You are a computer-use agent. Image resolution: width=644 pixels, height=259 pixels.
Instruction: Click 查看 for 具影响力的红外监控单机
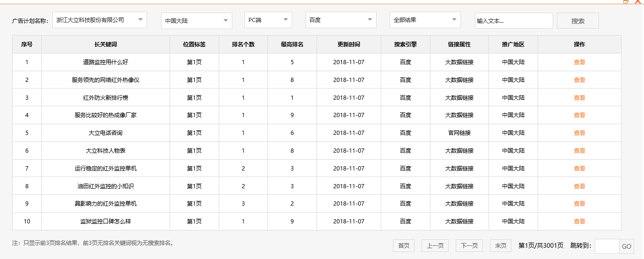coord(579,204)
